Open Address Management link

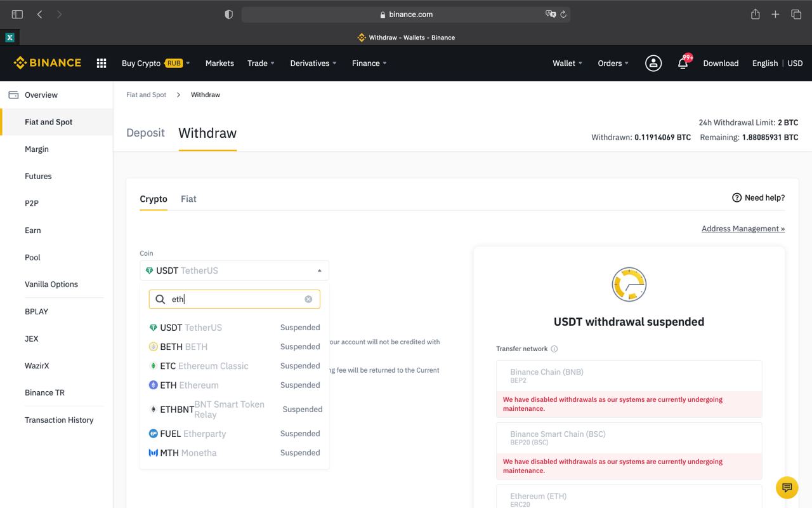point(743,229)
